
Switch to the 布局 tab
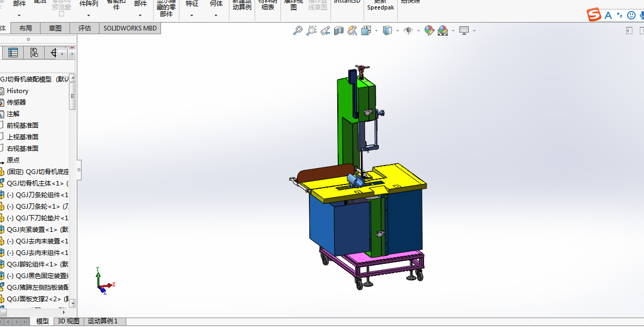coord(25,28)
